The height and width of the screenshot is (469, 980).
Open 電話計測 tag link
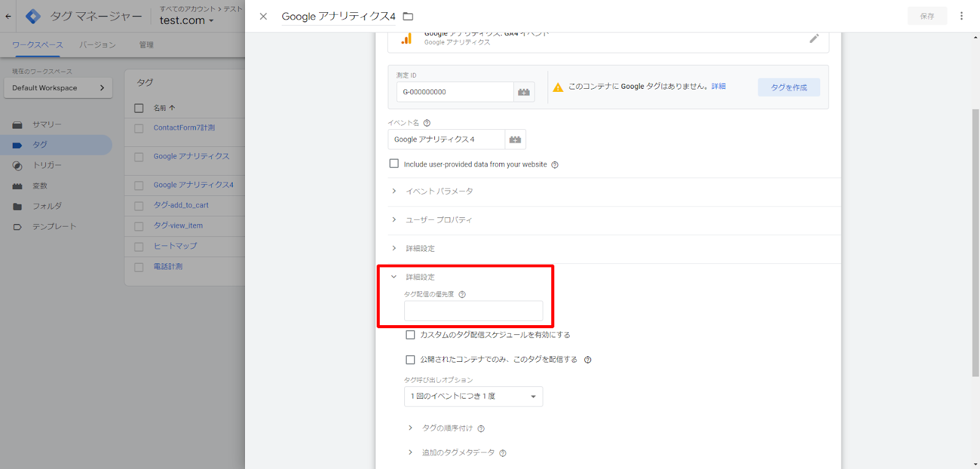(x=168, y=267)
